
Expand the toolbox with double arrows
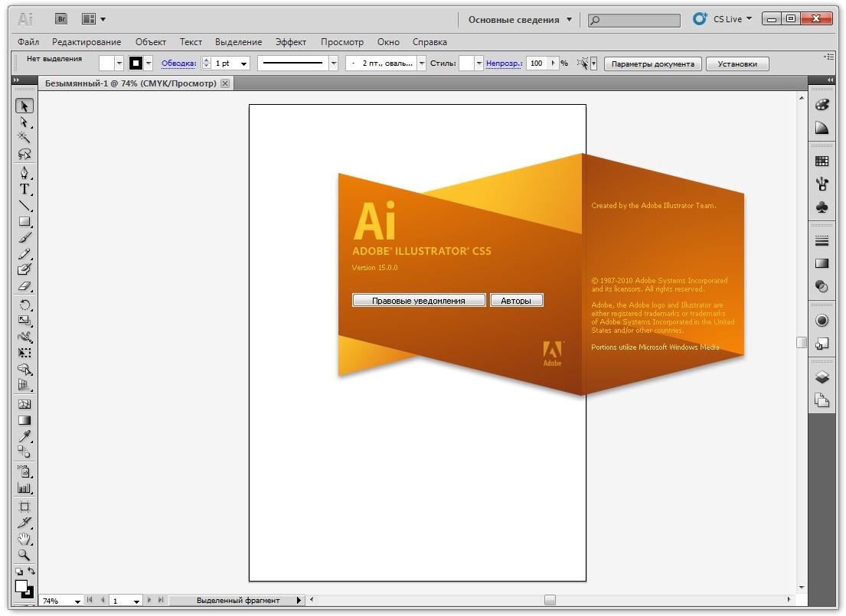tap(16, 80)
